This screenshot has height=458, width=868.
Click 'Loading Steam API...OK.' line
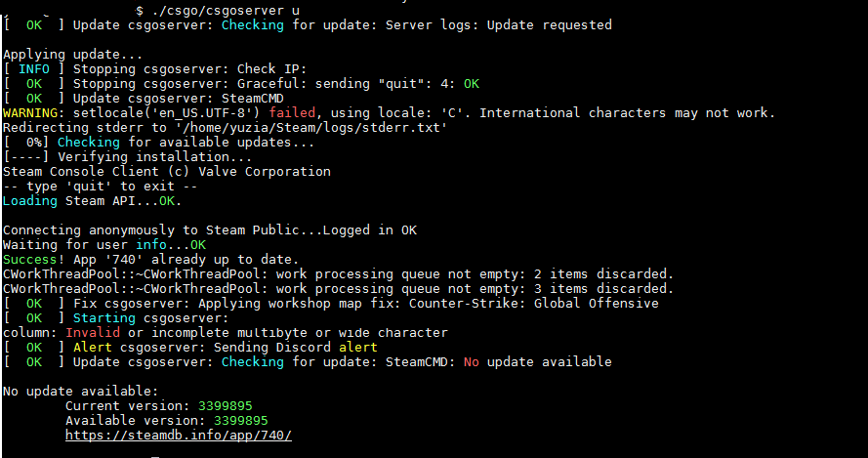click(93, 200)
